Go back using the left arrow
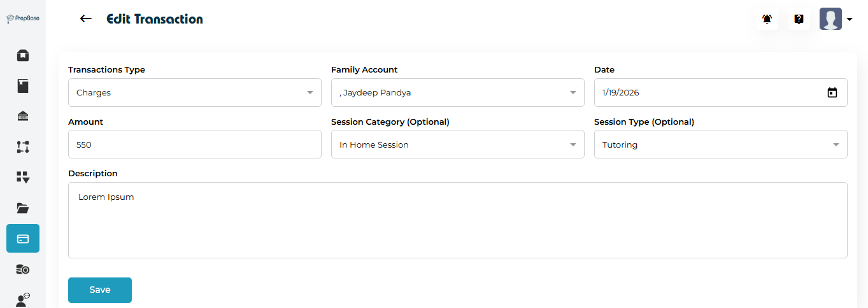Image resolution: width=868 pixels, height=308 pixels. (x=86, y=19)
